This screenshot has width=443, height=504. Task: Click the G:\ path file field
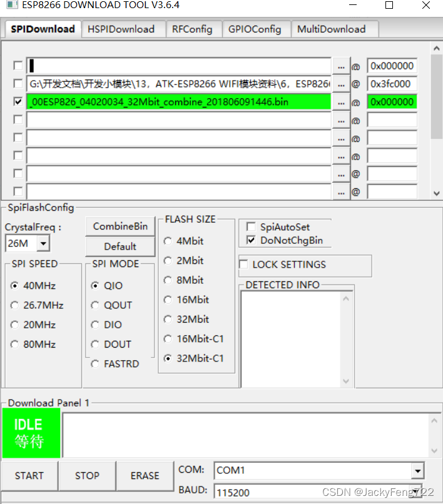tap(178, 84)
